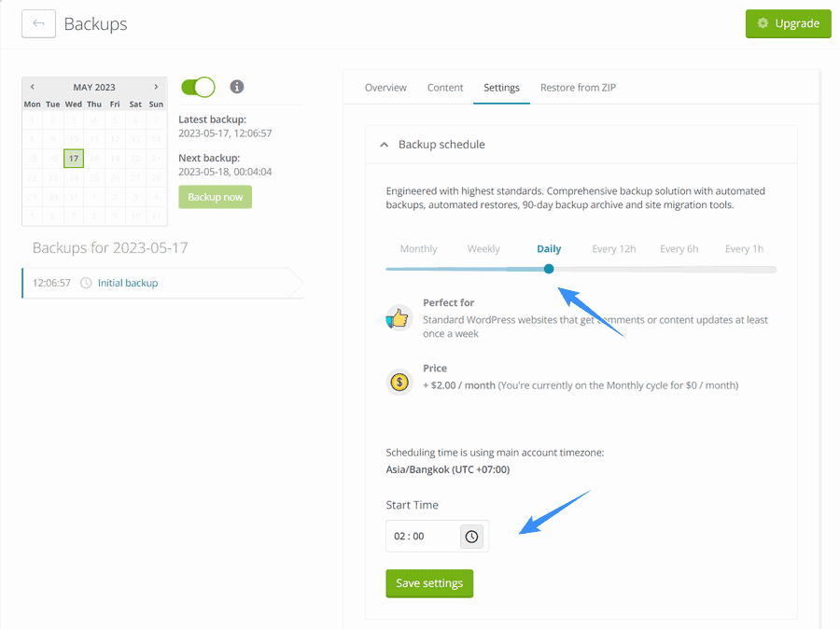Open the Overview tab
Viewport: 840px width, 629px height.
pos(385,88)
